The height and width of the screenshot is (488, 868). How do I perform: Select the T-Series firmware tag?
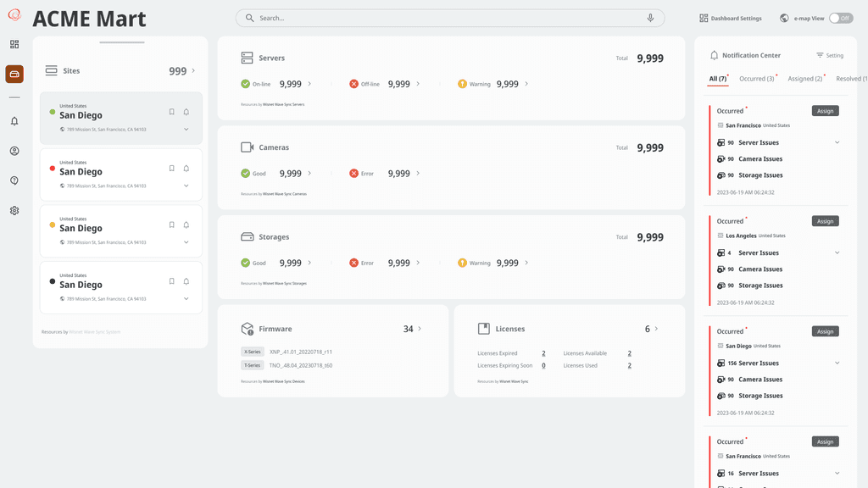tap(253, 366)
